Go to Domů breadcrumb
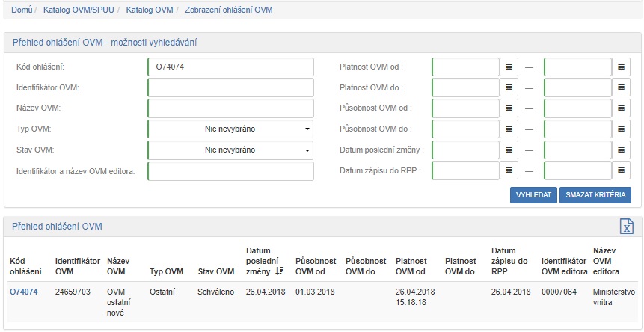644x332 pixels. point(22,10)
